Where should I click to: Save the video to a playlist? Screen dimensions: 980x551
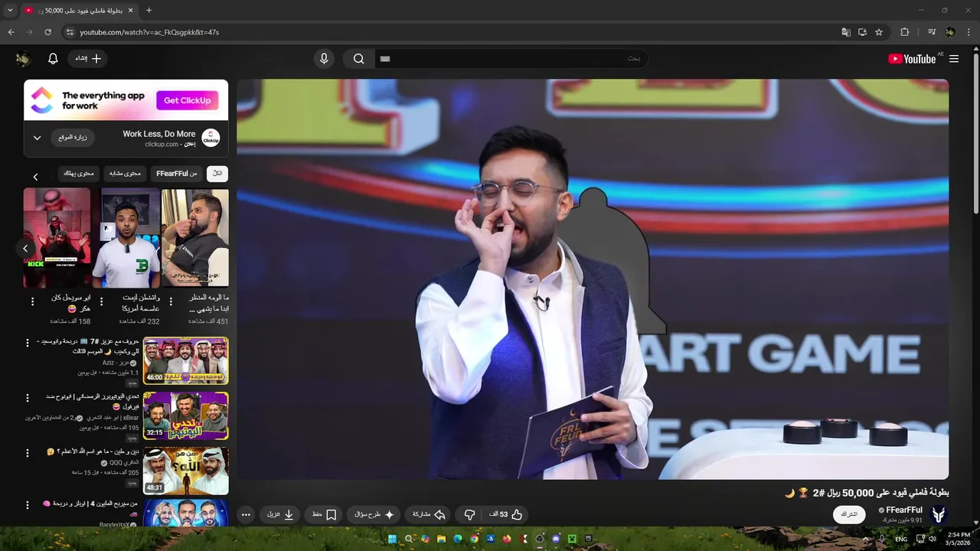coord(325,515)
